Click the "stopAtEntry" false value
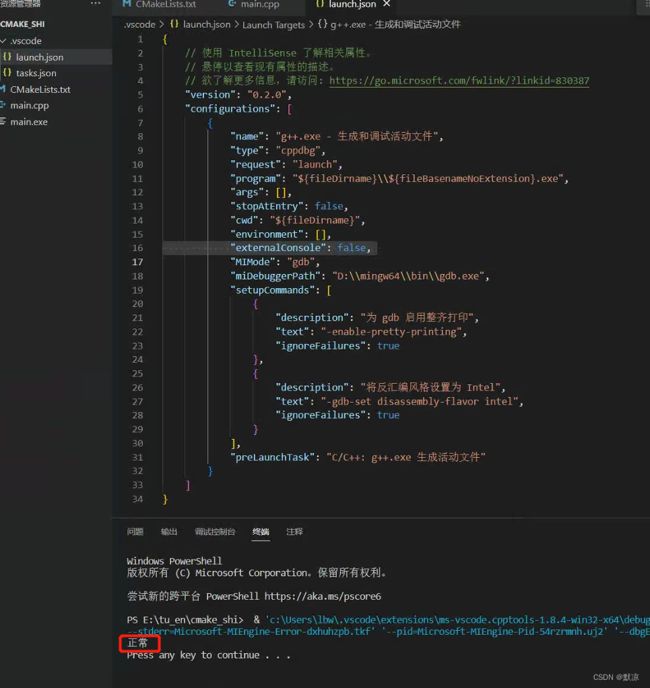 pyautogui.click(x=329, y=206)
